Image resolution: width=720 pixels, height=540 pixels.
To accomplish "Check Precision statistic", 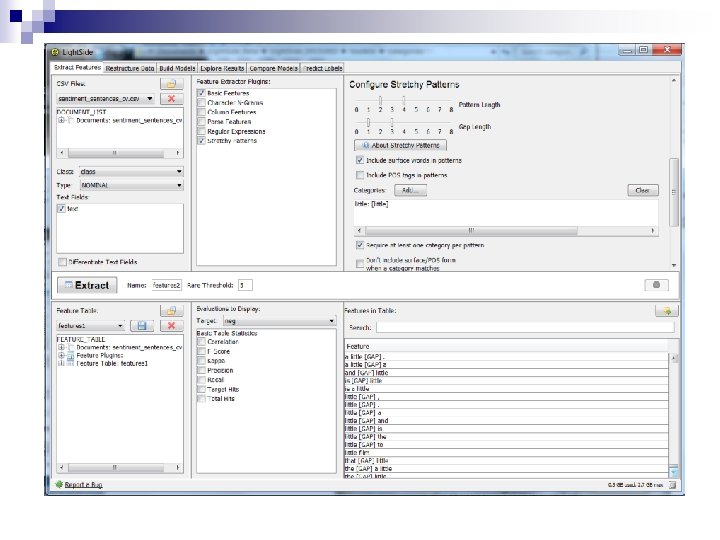I will 201,370.
